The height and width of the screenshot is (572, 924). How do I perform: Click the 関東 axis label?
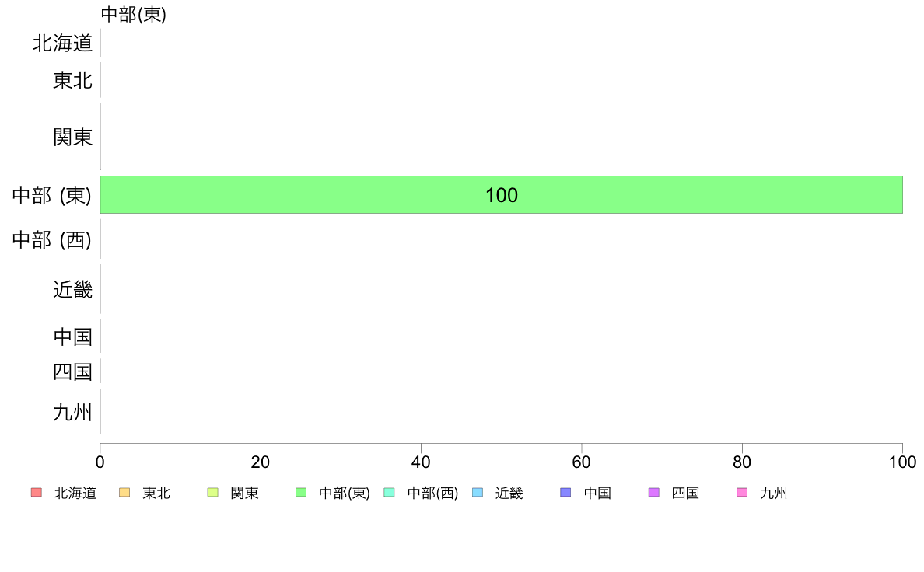point(72,138)
